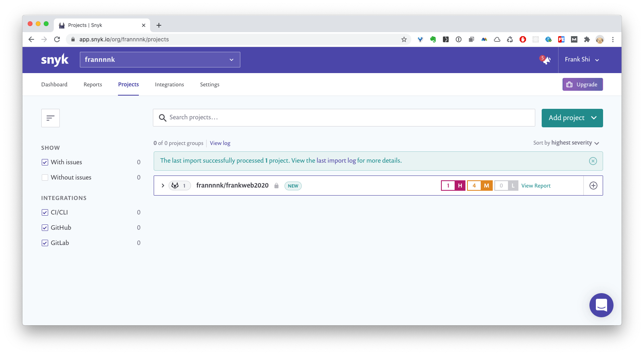This screenshot has height=355, width=644.
Task: Enable the Without issues filter
Action: coord(45,177)
